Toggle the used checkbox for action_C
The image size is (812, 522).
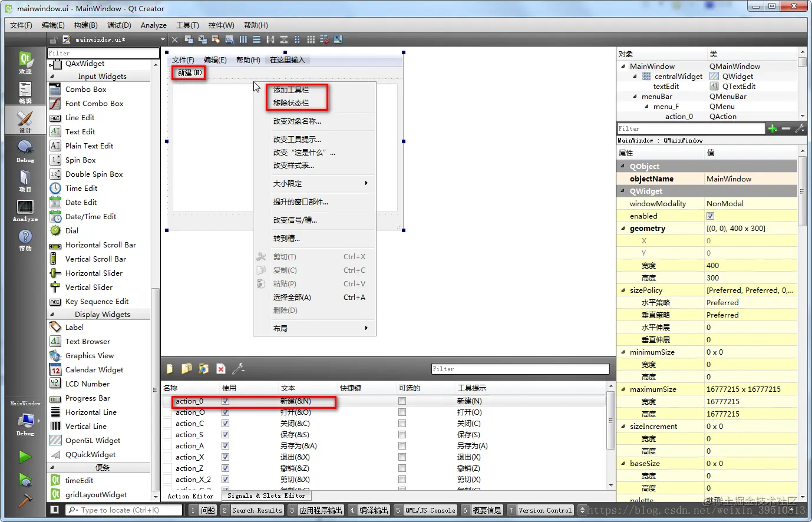point(225,424)
